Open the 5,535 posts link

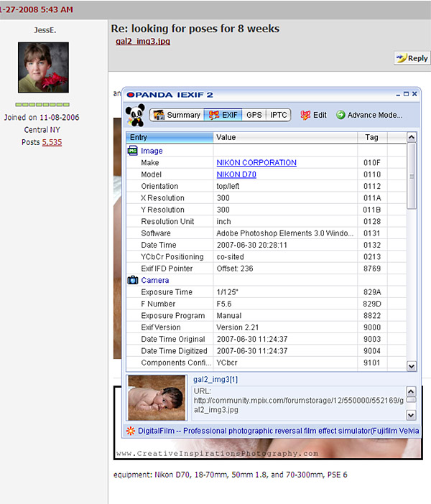pos(52,142)
